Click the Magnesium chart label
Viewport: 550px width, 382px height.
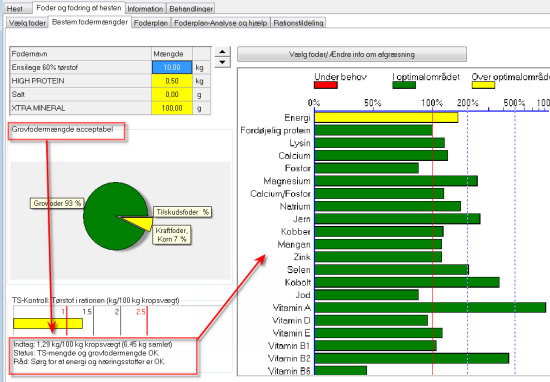[x=287, y=181]
